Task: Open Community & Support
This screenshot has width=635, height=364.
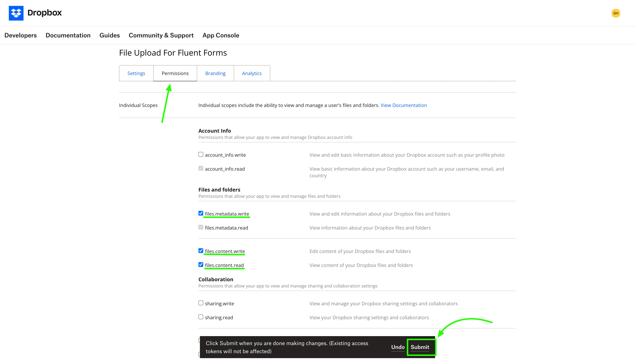Action: coord(161,35)
